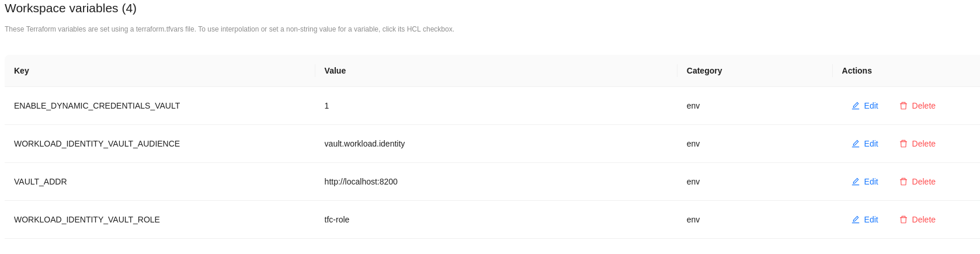Delete the WORKLOAD_IDENTITY_VAULT_AUDIENCE variable

918,144
